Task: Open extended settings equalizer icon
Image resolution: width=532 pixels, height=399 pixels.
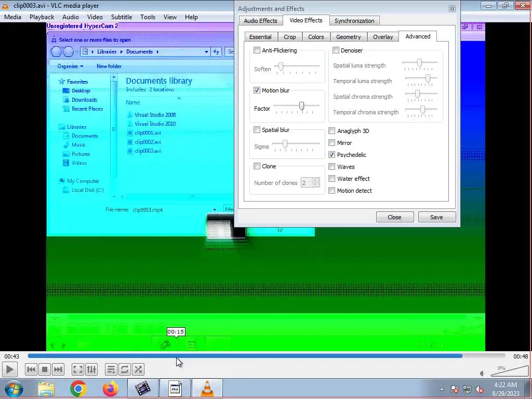Action: 91,369
